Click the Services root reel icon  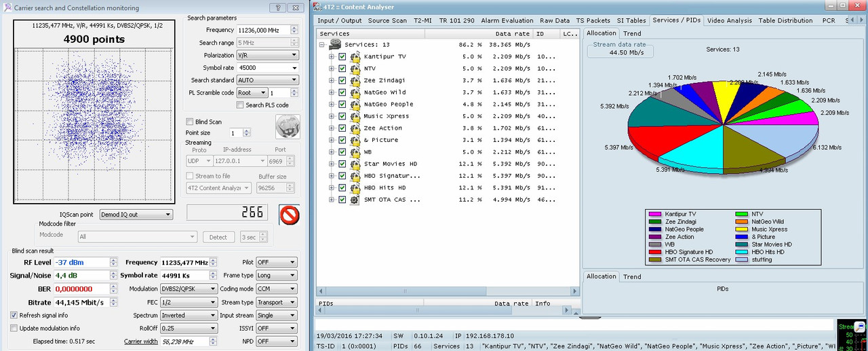[x=335, y=44]
